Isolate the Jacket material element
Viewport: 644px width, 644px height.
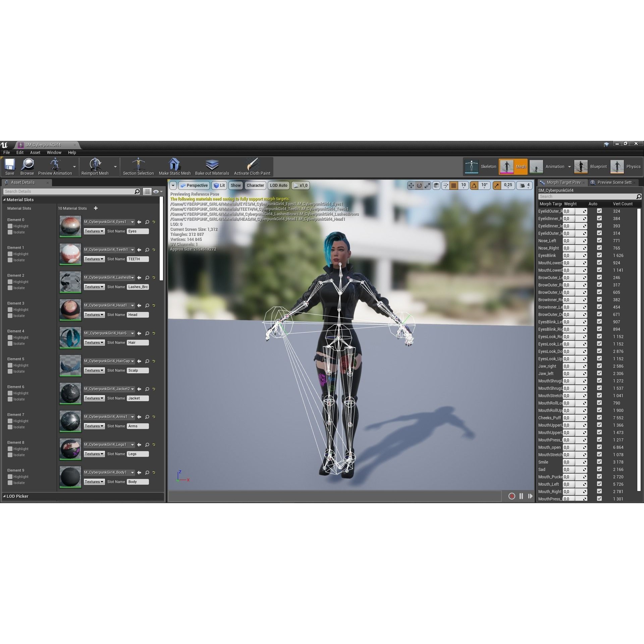point(10,399)
